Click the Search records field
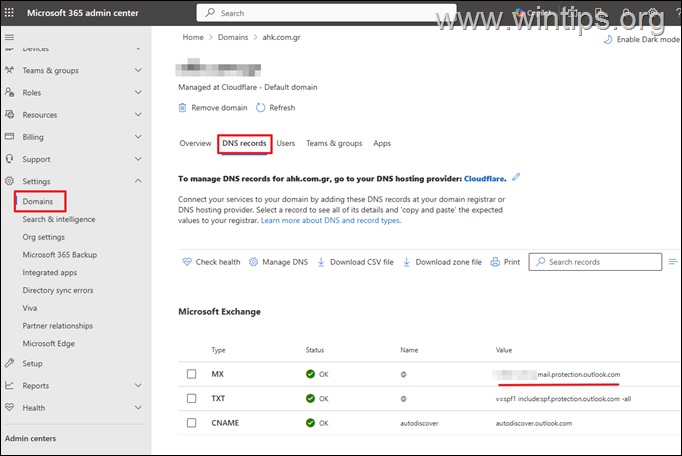Viewport: 682px width, 456px height. (x=595, y=262)
